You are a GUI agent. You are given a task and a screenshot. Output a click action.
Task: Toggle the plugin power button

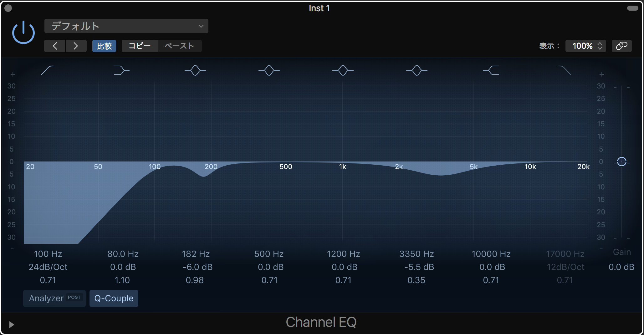pos(23,33)
